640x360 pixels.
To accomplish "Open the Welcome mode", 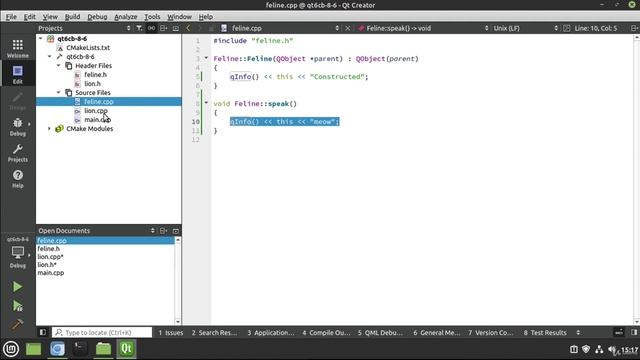I will [x=18, y=48].
